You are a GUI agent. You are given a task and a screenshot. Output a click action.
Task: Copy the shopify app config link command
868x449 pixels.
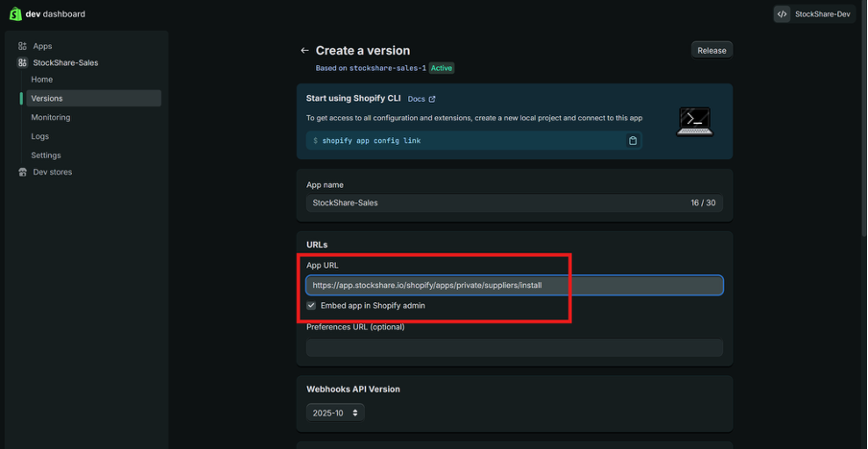632,141
